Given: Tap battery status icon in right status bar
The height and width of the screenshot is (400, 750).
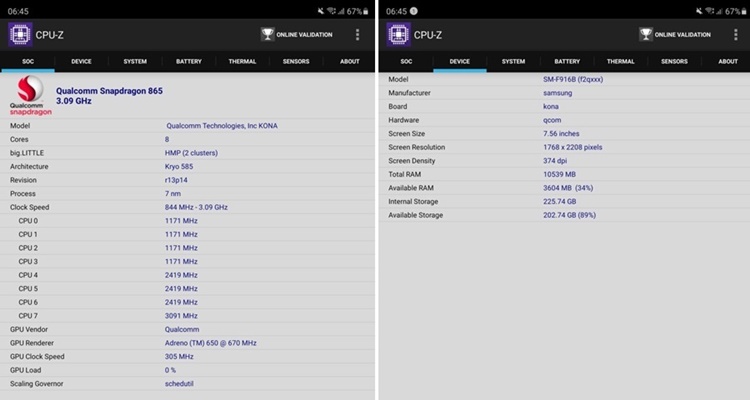Looking at the screenshot, I should coord(744,11).
